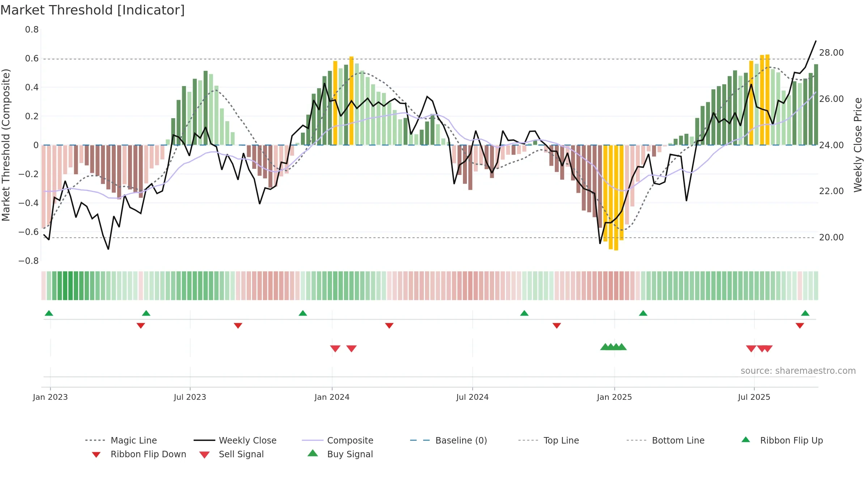Click the first sell signal marker at Jan 2024
The width and height of the screenshot is (868, 488).
(335, 348)
